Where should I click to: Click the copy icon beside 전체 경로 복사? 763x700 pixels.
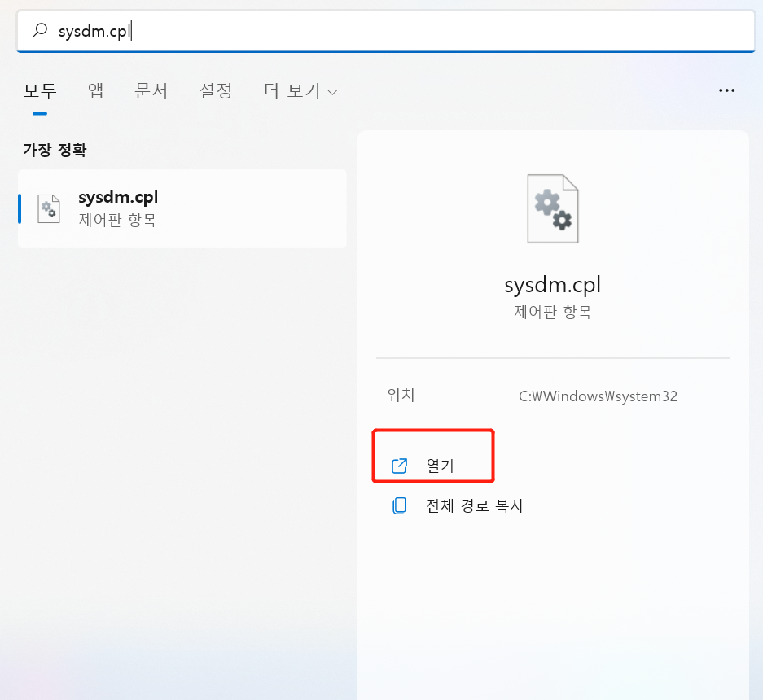click(398, 505)
